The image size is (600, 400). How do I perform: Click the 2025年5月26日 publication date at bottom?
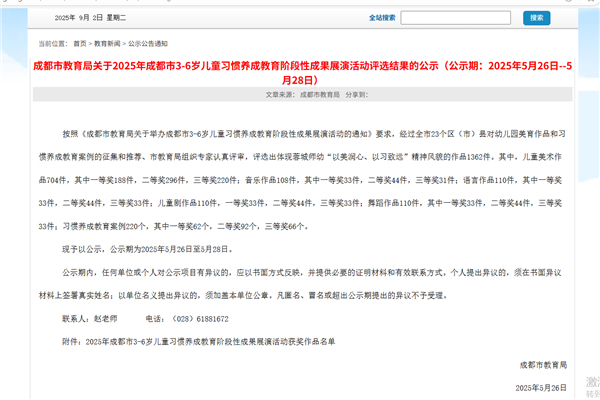(542, 386)
